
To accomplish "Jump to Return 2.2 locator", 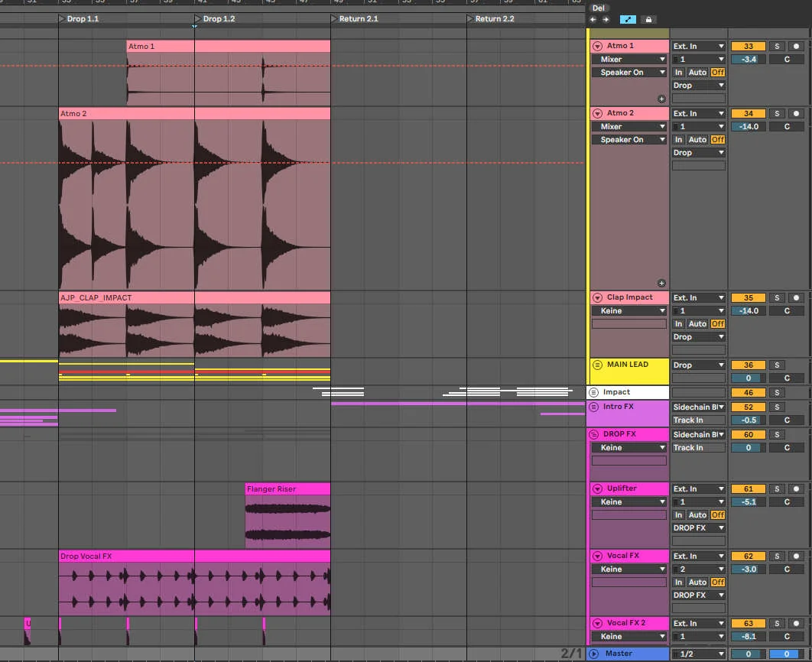I will pyautogui.click(x=491, y=18).
